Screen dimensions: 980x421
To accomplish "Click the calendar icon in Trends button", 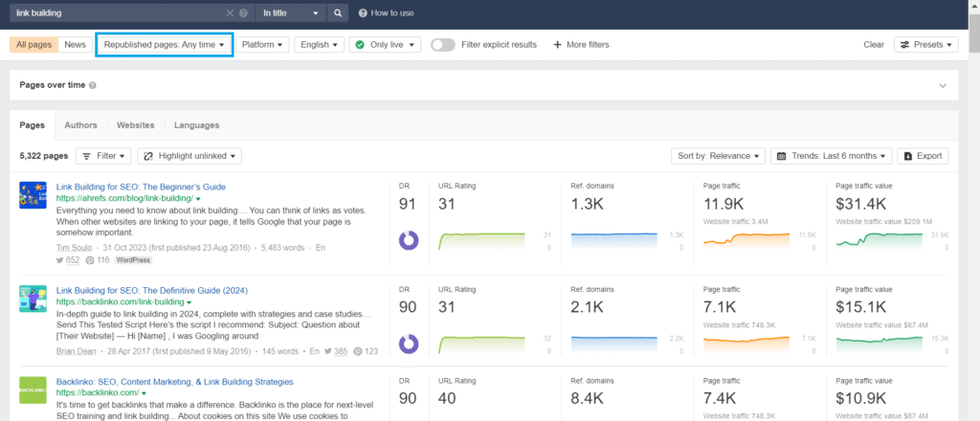I will coord(781,156).
